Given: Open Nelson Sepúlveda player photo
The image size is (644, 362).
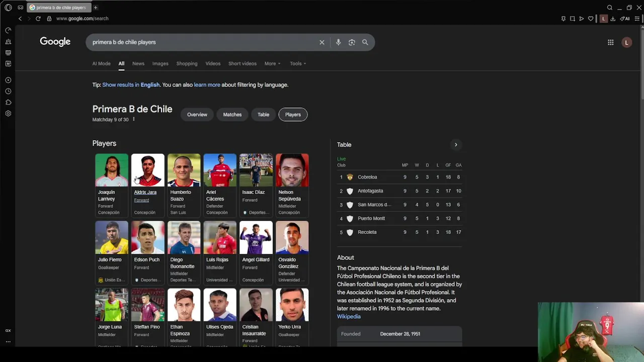Looking at the screenshot, I should (x=292, y=170).
